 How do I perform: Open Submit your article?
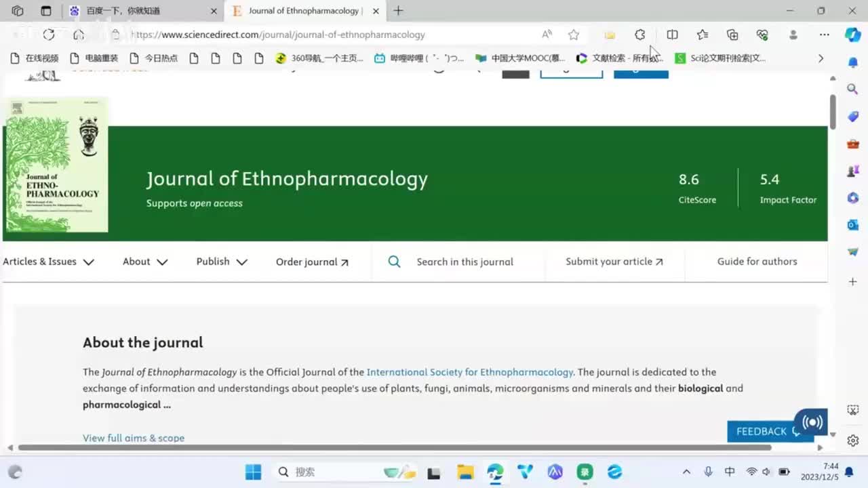click(x=614, y=262)
